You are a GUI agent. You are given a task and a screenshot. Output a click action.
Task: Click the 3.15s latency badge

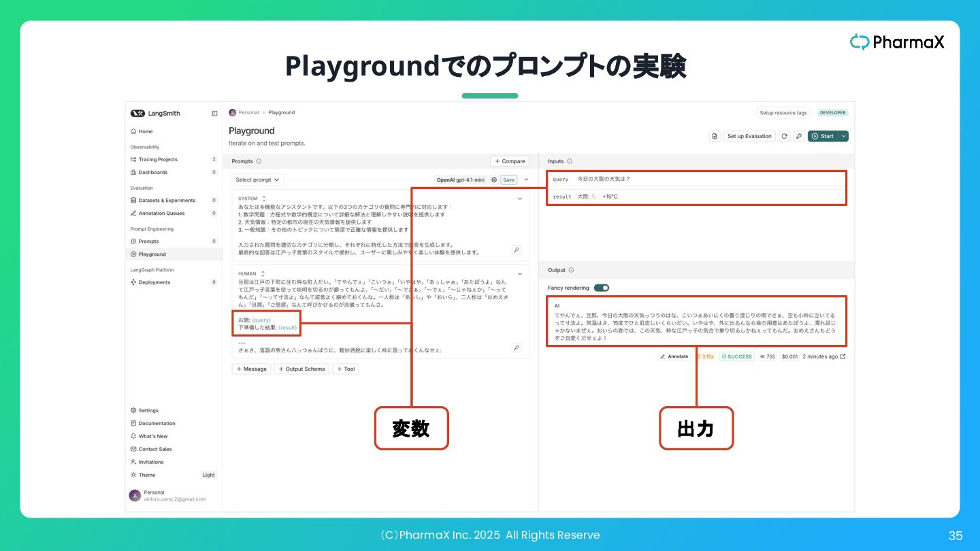[706, 356]
